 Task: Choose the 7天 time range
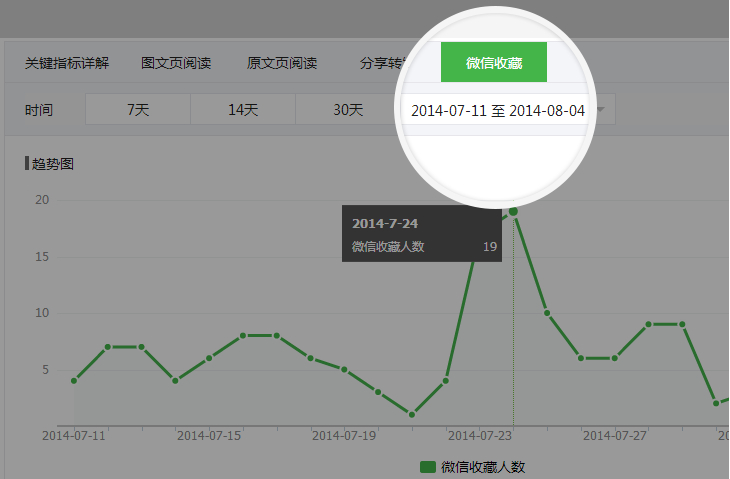[138, 109]
